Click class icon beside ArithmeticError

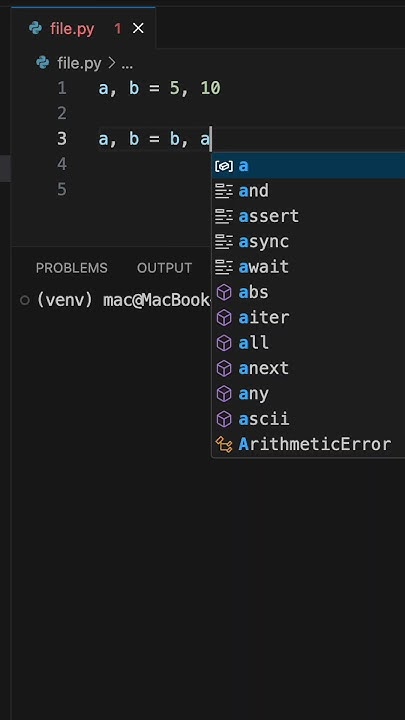coord(224,444)
